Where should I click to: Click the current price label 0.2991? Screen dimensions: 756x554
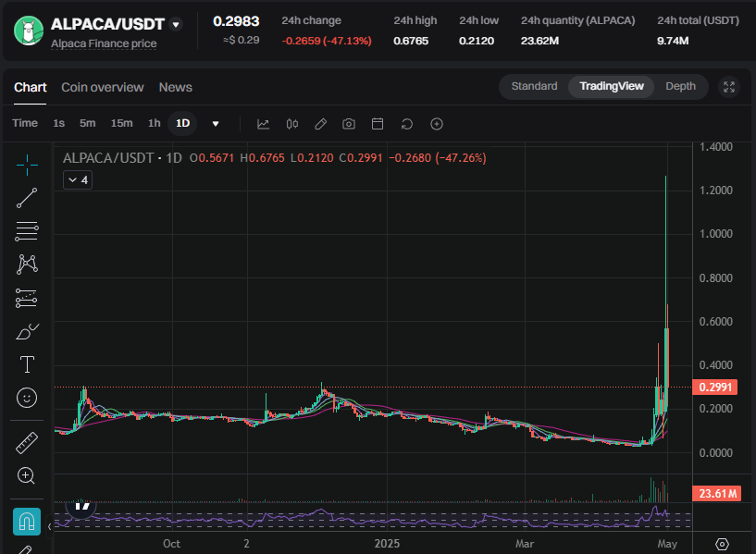point(715,388)
